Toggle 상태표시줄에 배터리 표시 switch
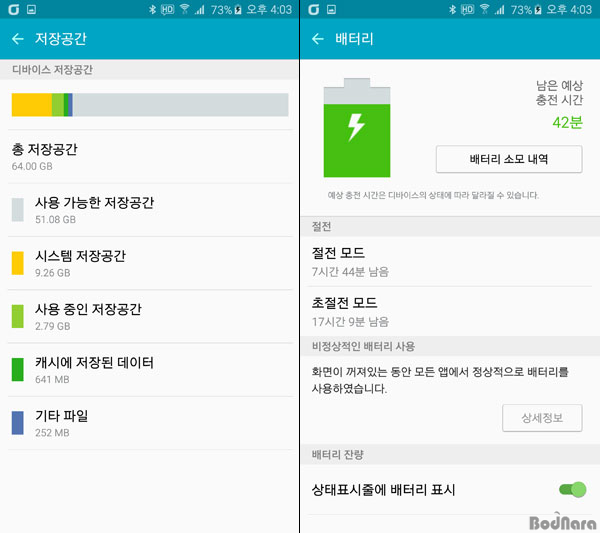The width and height of the screenshot is (600, 533). (572, 489)
